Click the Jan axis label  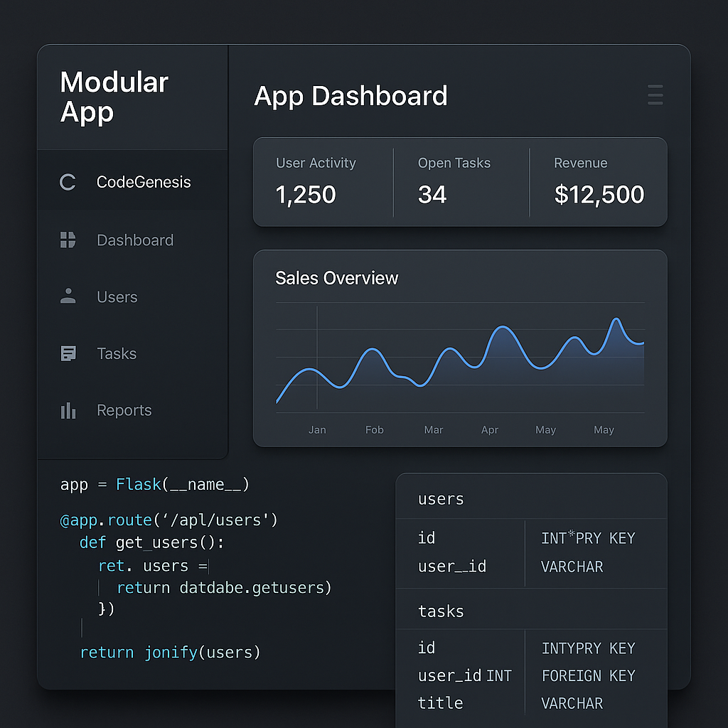click(317, 430)
